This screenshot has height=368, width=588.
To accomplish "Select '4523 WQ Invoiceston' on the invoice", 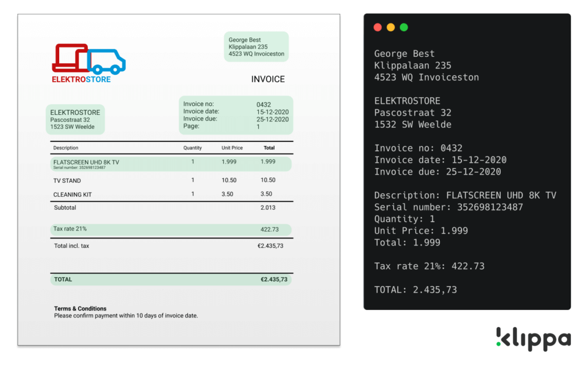I will click(x=256, y=53).
